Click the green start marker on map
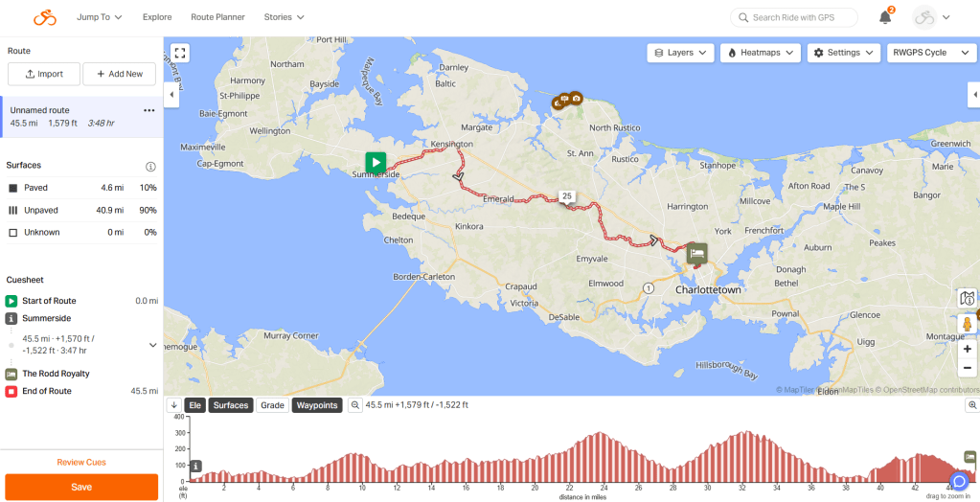 coord(376,163)
